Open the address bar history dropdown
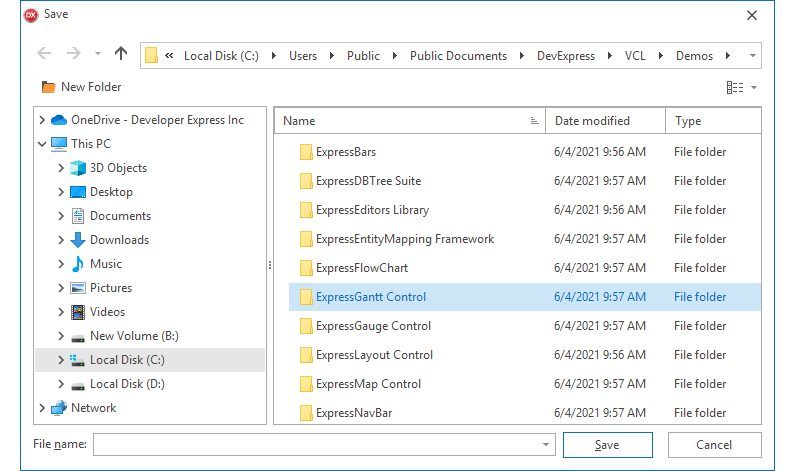 point(752,55)
